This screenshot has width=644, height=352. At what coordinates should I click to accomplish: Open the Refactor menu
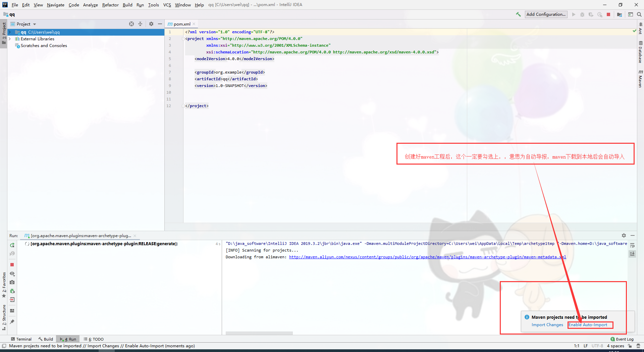(x=110, y=5)
